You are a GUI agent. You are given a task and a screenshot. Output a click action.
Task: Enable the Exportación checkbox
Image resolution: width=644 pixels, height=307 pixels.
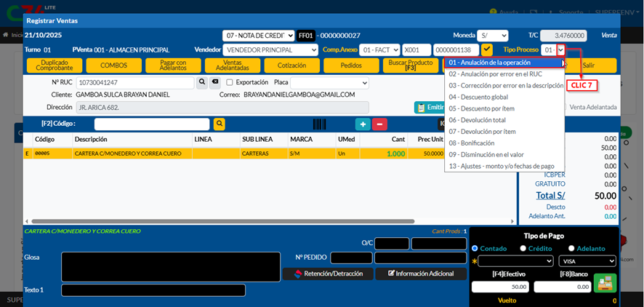pos(230,83)
